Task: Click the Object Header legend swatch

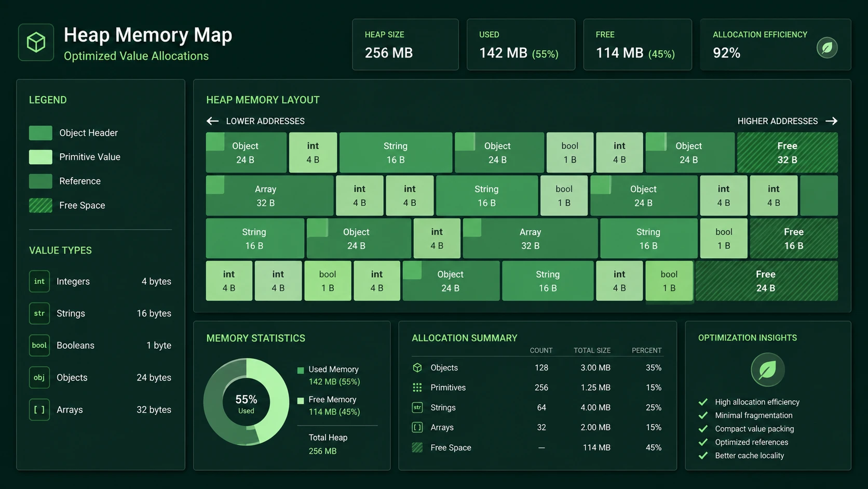Action: (x=40, y=133)
